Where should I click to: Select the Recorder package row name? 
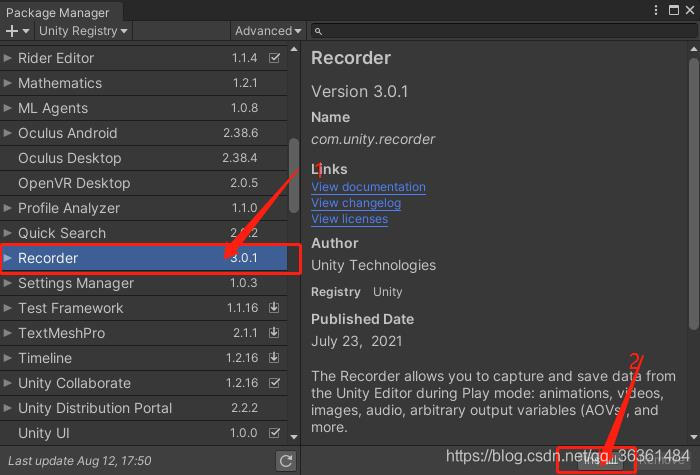pos(48,258)
